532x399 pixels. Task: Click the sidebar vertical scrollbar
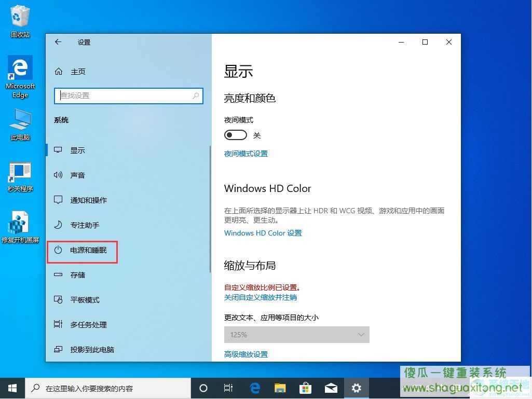point(210,209)
